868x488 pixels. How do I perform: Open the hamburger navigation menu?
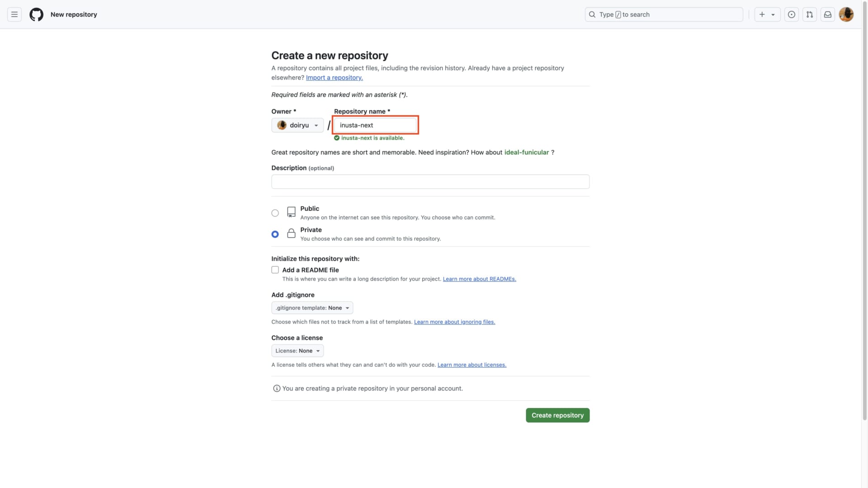coord(14,14)
